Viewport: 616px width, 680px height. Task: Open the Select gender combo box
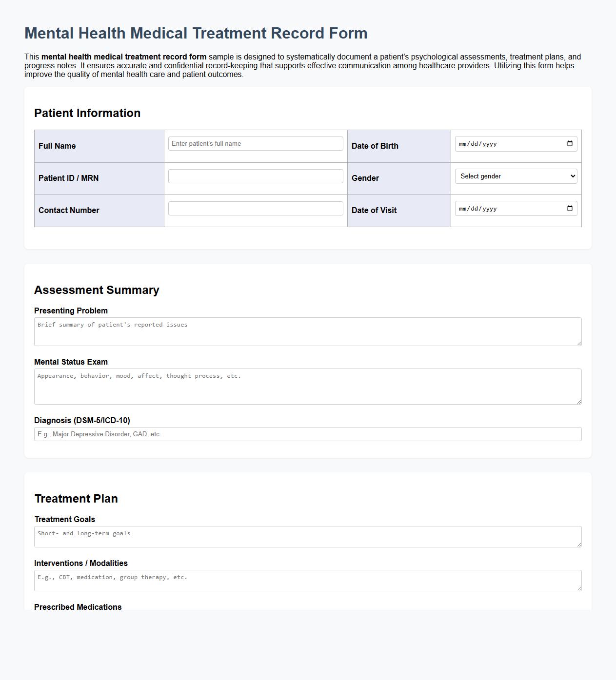516,176
